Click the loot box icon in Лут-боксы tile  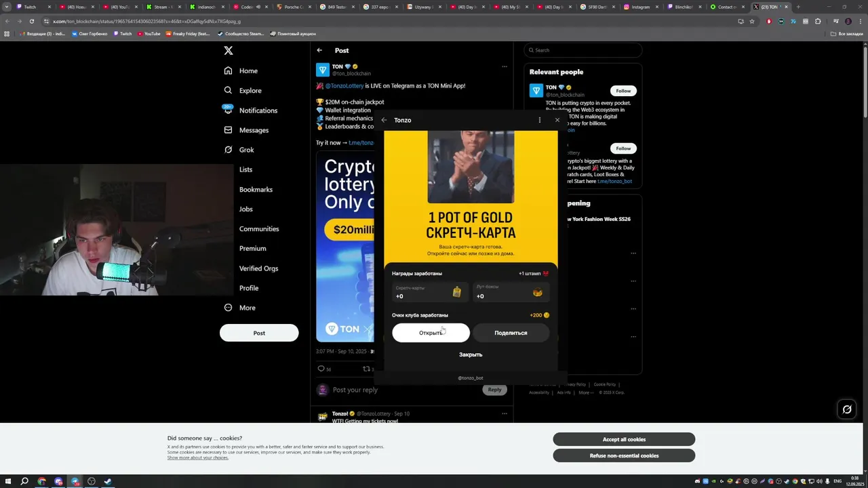pos(538,293)
